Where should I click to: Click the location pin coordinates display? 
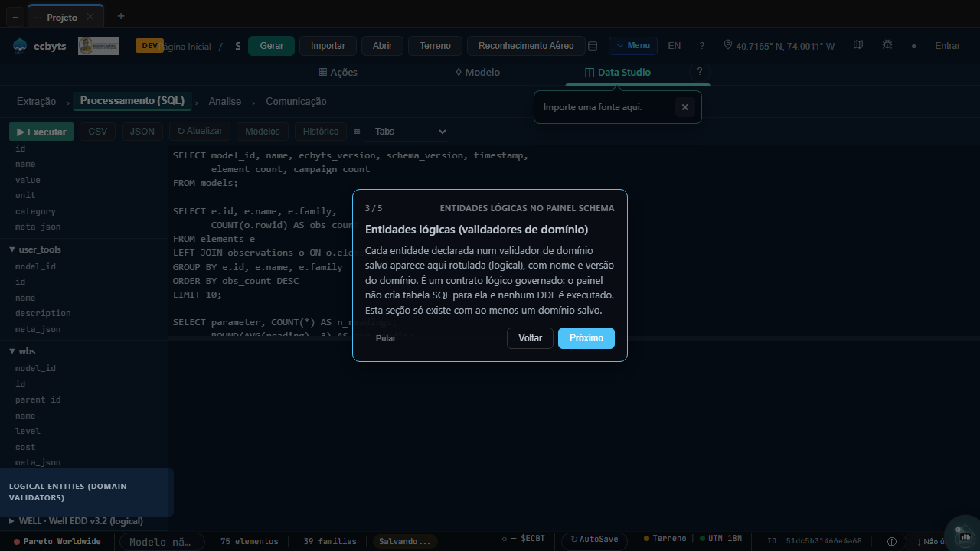pyautogui.click(x=779, y=46)
